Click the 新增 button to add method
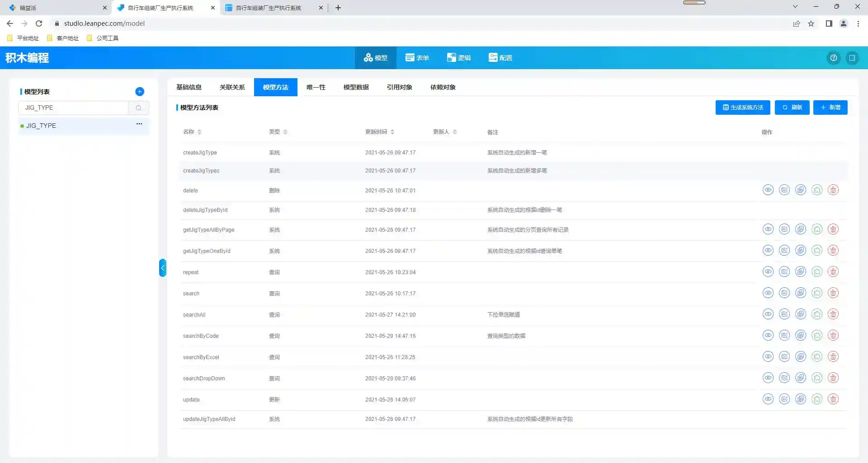868x463 pixels. pos(830,108)
